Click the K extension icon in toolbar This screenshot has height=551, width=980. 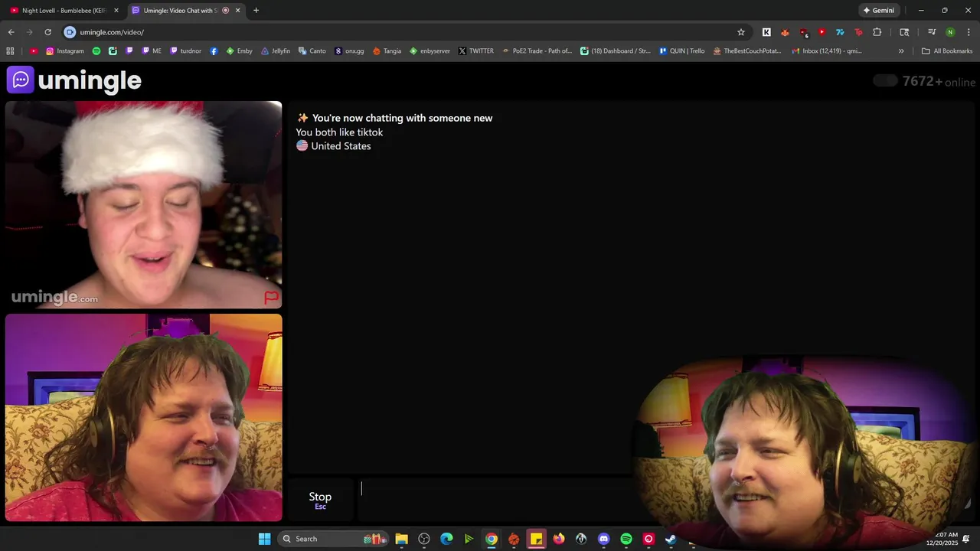(x=766, y=32)
